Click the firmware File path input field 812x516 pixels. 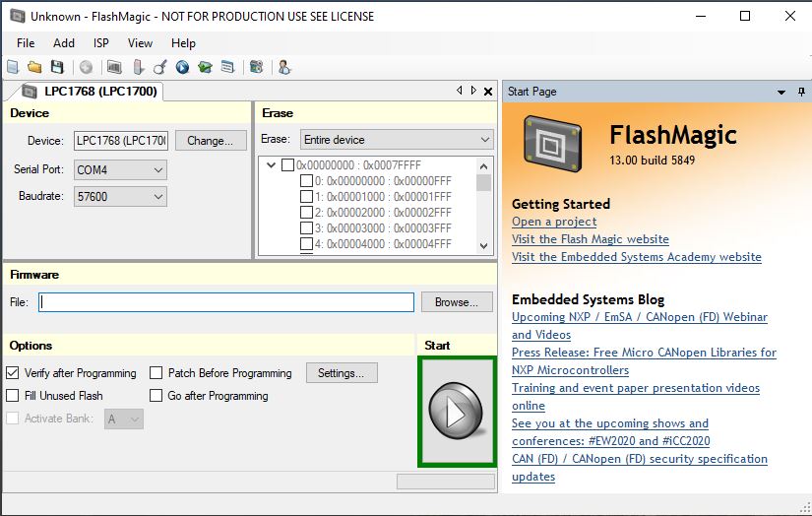pos(226,302)
